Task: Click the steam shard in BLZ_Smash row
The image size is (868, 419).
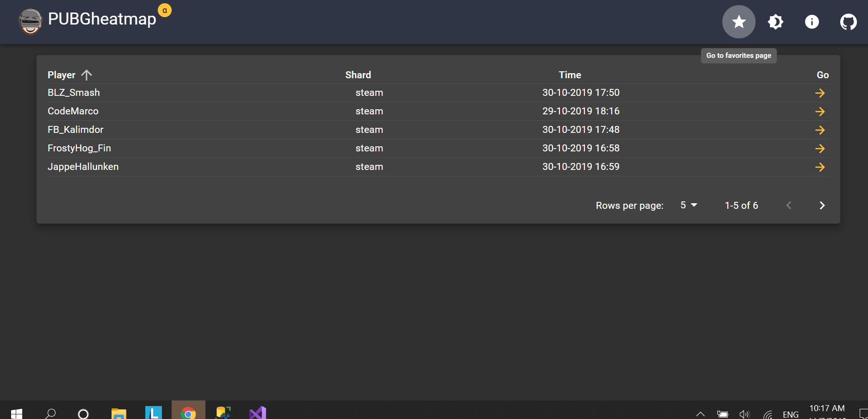Action: [x=369, y=93]
